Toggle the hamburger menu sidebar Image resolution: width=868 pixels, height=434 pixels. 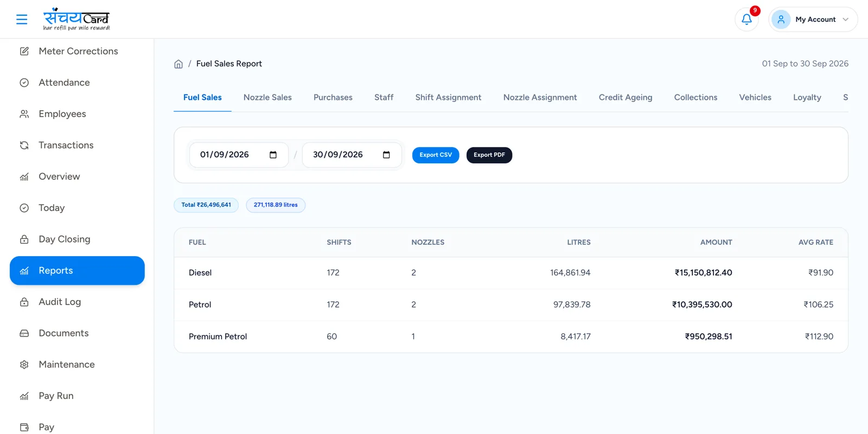22,20
